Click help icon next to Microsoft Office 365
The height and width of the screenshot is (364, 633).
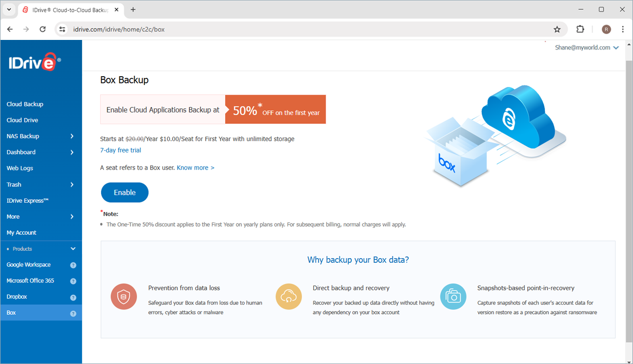73,281
